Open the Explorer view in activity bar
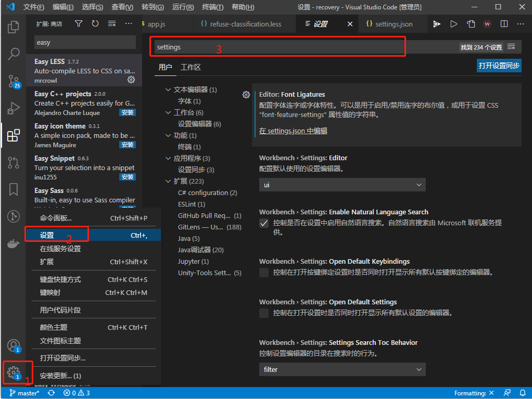This screenshot has height=399, width=532. pos(13,27)
